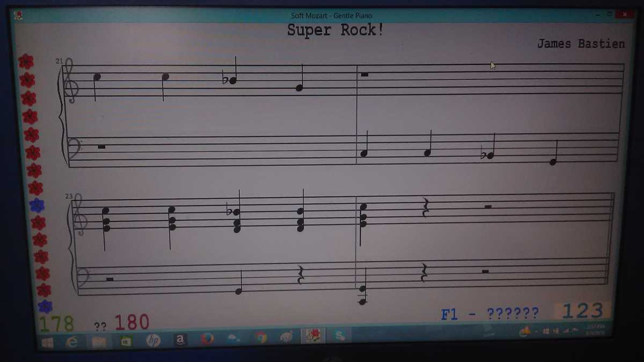Image resolution: width=644 pixels, height=362 pixels.
Task: Click the topmost red flower beside measure 21
Action: [25, 62]
